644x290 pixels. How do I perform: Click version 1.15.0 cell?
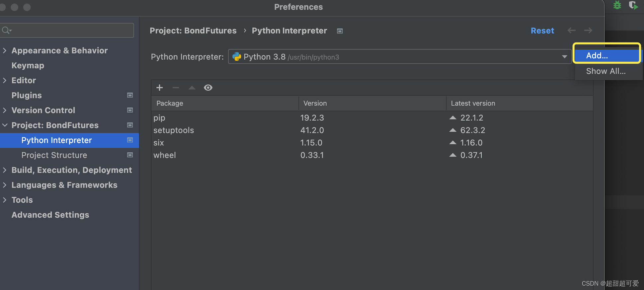311,142
